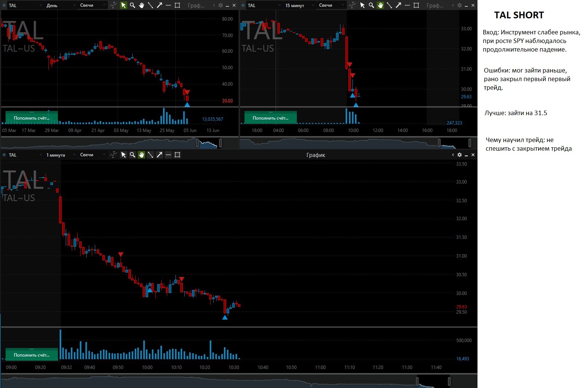Toggle the link circle in the 15-minute chart
The image size is (588, 388).
(243, 5)
